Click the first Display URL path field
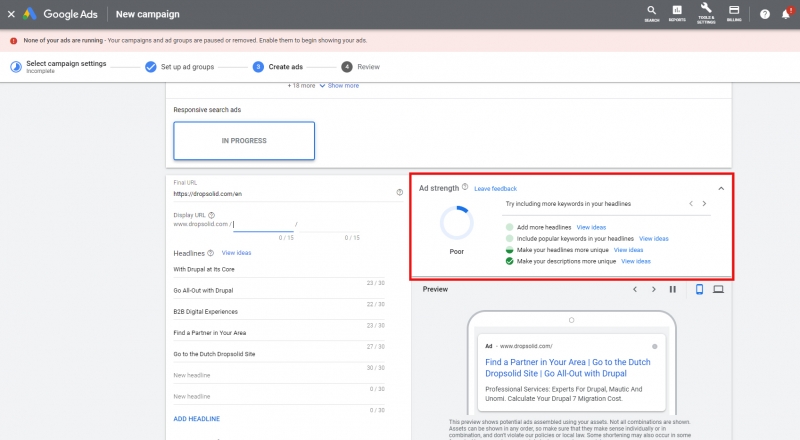The width and height of the screenshot is (800, 440). pos(263,225)
